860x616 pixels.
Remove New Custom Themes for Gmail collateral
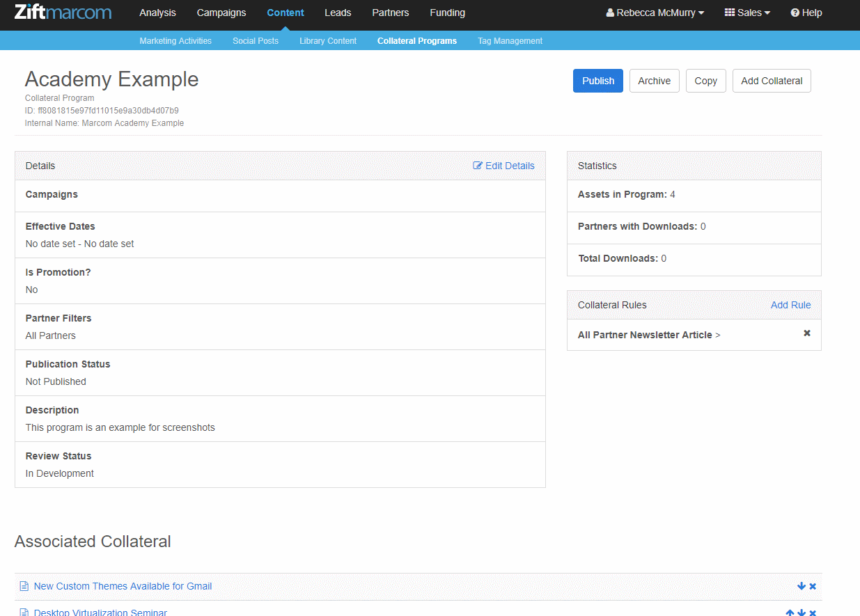[x=813, y=586]
